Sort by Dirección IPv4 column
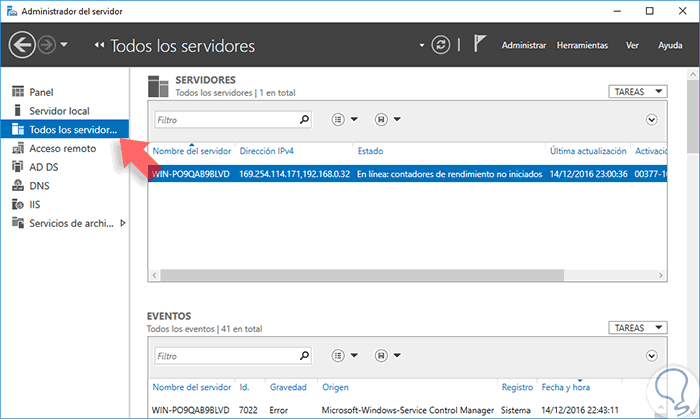The width and height of the screenshot is (700, 419). (267, 151)
